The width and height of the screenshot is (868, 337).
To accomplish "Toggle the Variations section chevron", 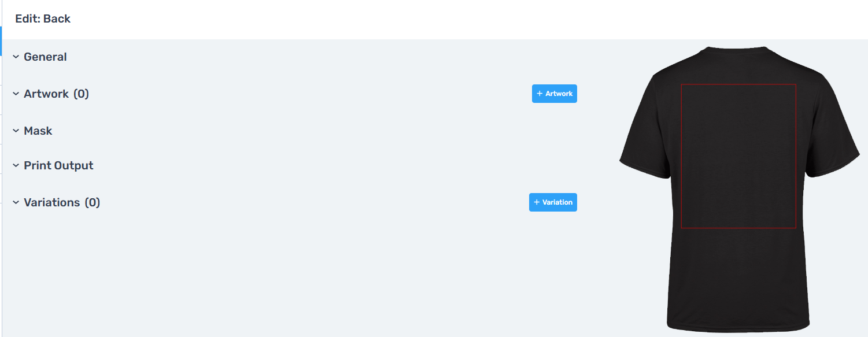I will [16, 202].
